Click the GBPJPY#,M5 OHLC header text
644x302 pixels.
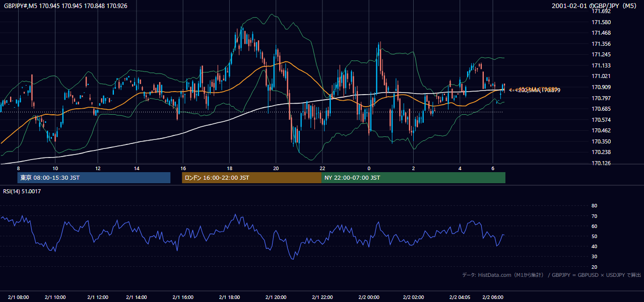pyautogui.click(x=66, y=6)
